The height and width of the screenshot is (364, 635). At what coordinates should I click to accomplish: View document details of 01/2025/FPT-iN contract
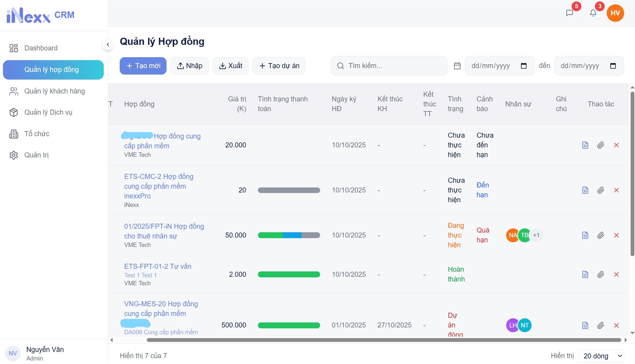[585, 235]
